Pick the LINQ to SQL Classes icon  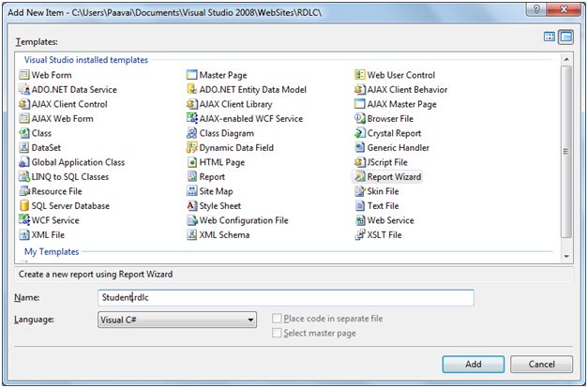click(x=24, y=177)
